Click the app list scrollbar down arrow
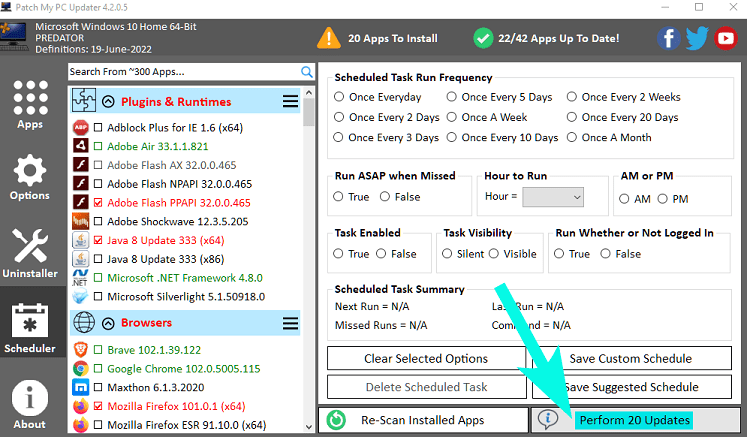747x437 pixels. point(308,427)
